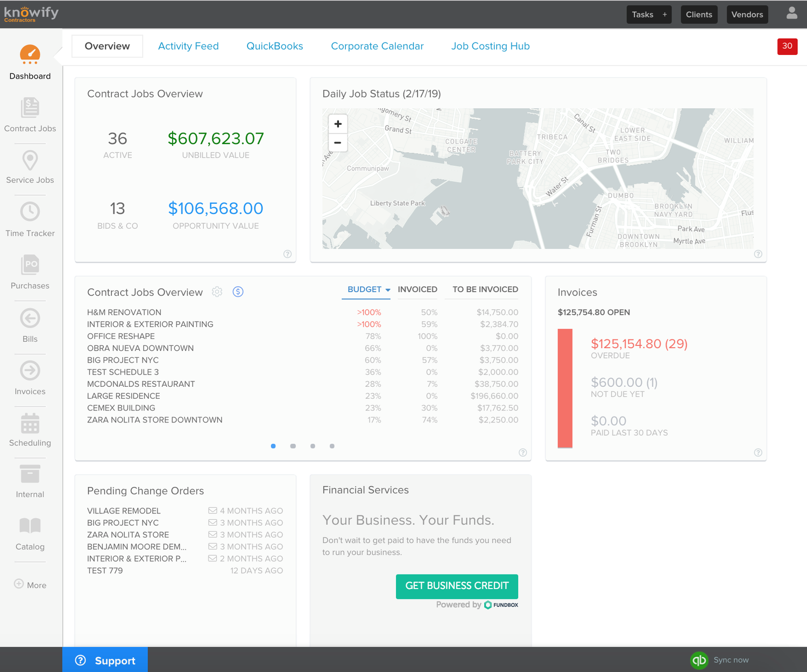This screenshot has height=672, width=807.
Task: Select Service Jobs in the sidebar
Action: click(30, 166)
